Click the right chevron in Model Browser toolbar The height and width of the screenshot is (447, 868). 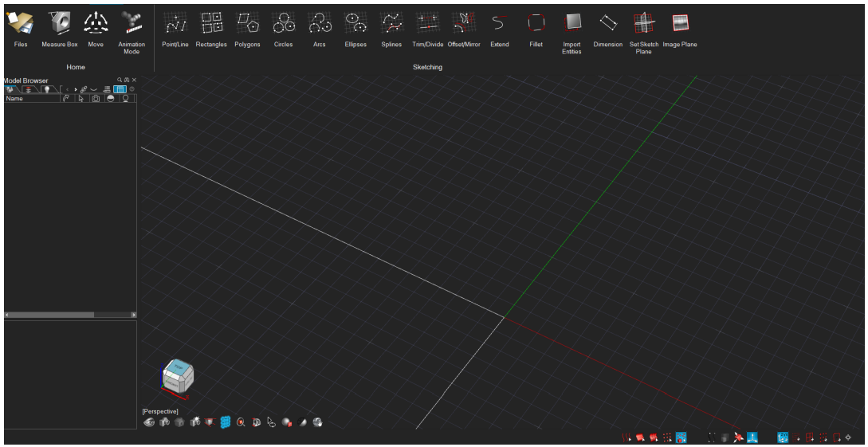point(75,89)
